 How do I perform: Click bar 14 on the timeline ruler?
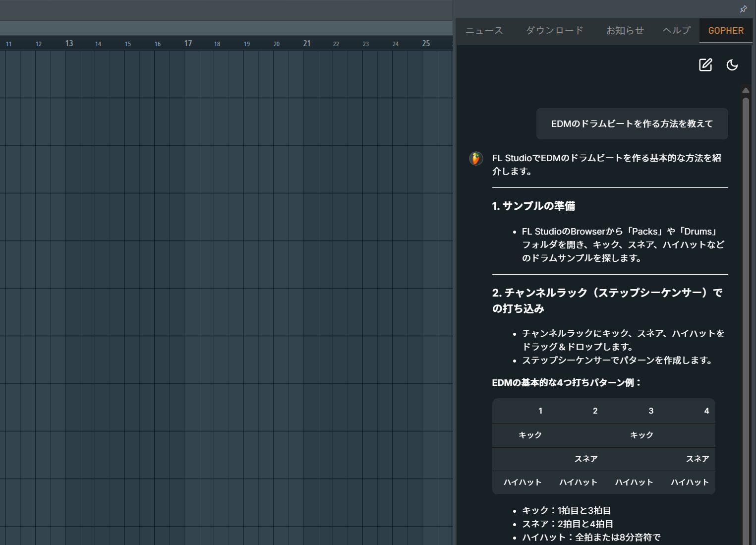point(98,44)
